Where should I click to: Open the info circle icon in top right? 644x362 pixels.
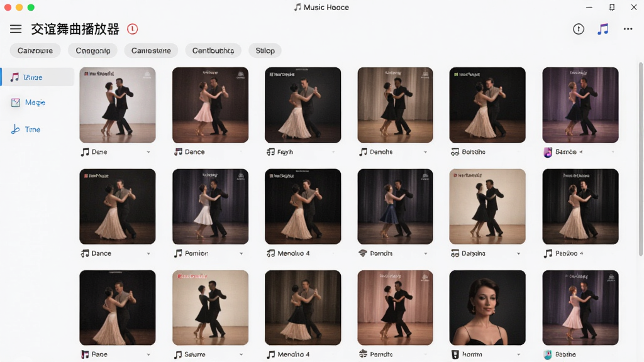[579, 29]
